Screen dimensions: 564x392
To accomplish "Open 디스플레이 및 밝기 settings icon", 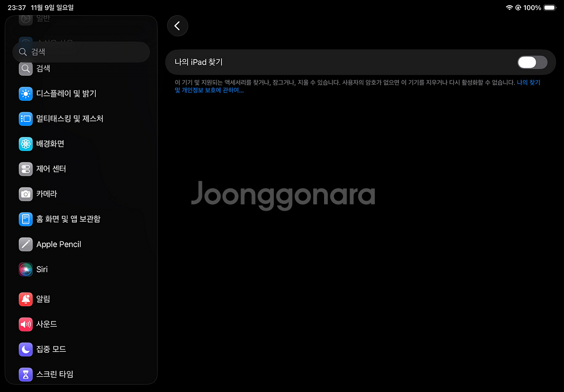I will [26, 94].
